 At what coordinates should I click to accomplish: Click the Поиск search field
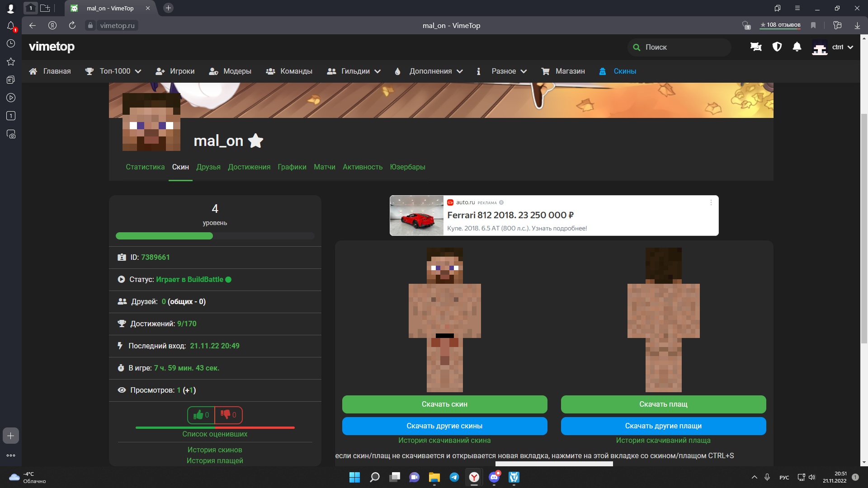pyautogui.click(x=678, y=47)
